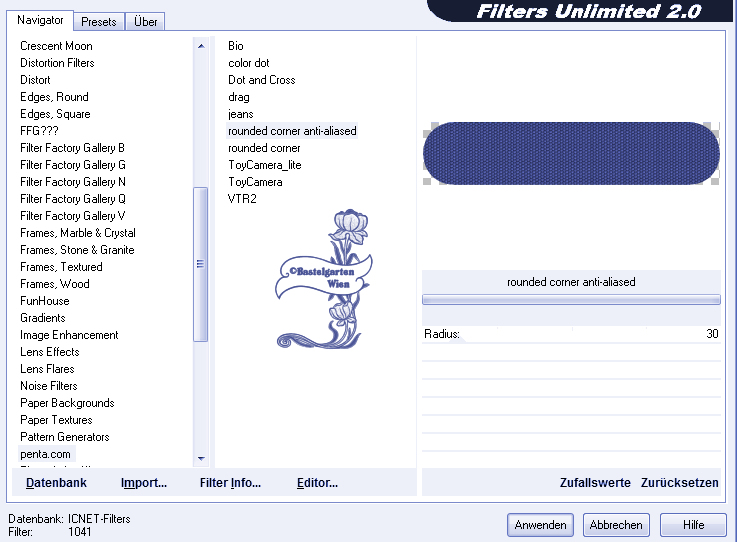Open the Über tab

click(145, 22)
